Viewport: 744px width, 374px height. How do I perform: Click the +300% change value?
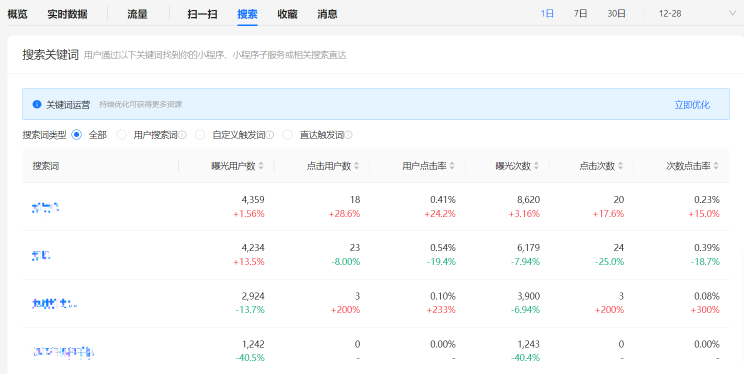[x=704, y=310]
